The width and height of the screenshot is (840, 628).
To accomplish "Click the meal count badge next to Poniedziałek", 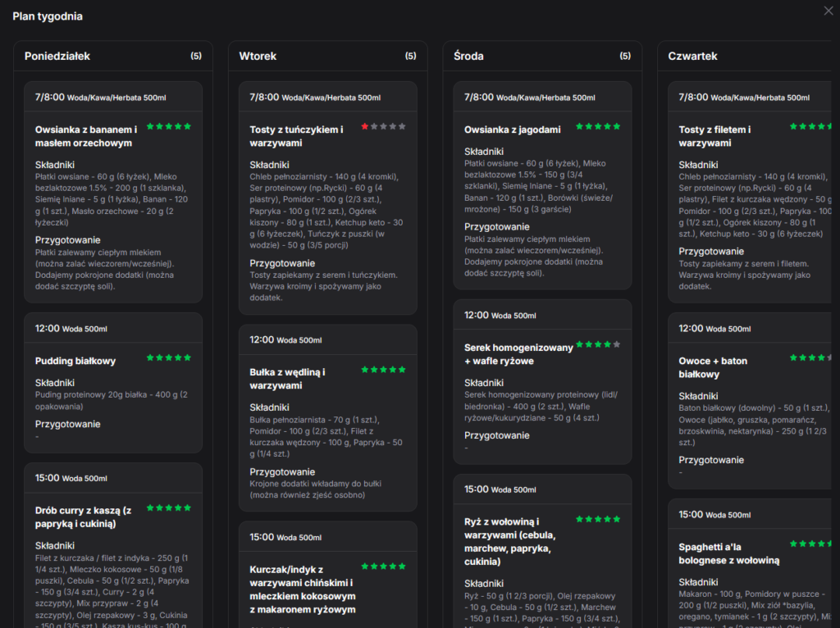I will tap(196, 57).
